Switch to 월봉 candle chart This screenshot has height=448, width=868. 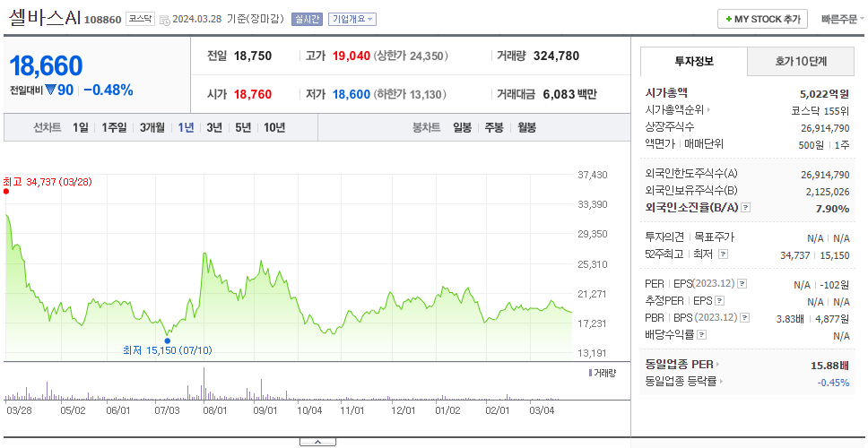tap(527, 128)
